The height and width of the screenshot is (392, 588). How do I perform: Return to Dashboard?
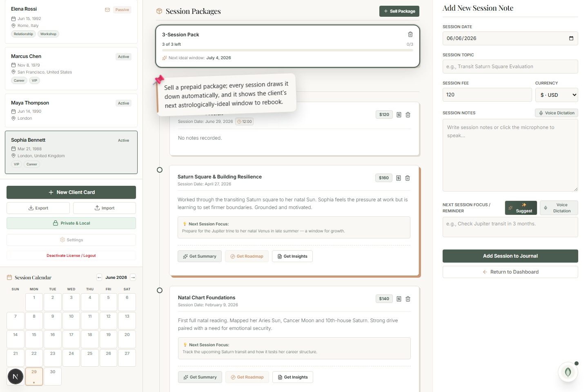click(510, 272)
